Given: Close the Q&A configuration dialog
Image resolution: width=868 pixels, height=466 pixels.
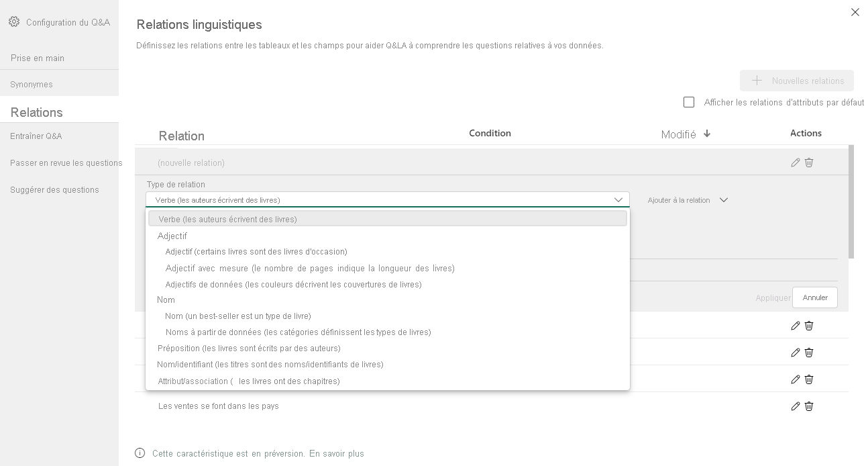Looking at the screenshot, I should 855,12.
